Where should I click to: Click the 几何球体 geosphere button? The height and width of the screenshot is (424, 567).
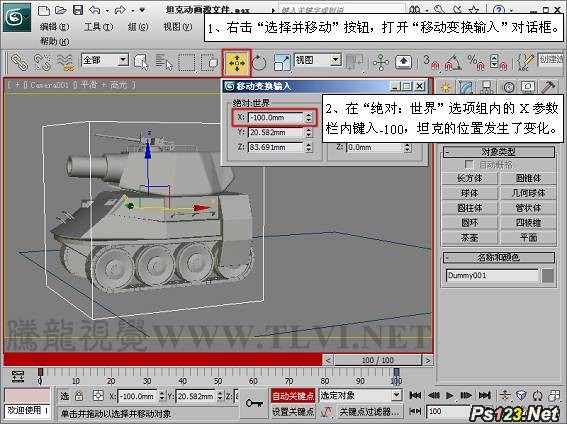[x=528, y=193]
